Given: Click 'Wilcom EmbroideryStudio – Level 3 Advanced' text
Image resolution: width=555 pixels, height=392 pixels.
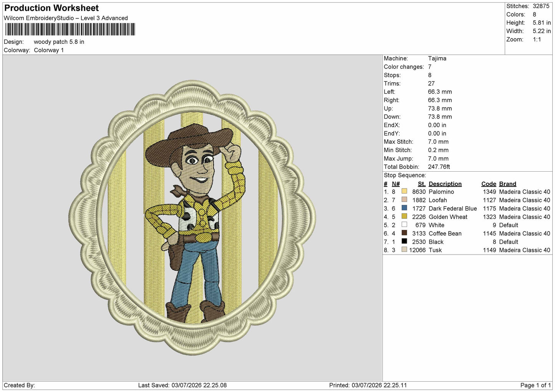Looking at the screenshot, I should [x=66, y=18].
